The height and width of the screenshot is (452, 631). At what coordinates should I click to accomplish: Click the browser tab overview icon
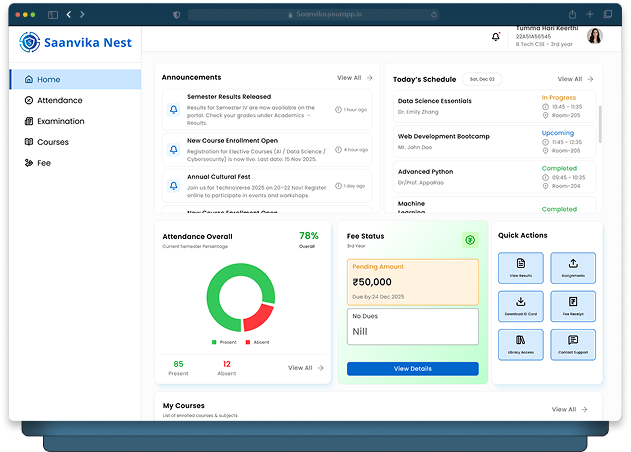click(x=608, y=14)
